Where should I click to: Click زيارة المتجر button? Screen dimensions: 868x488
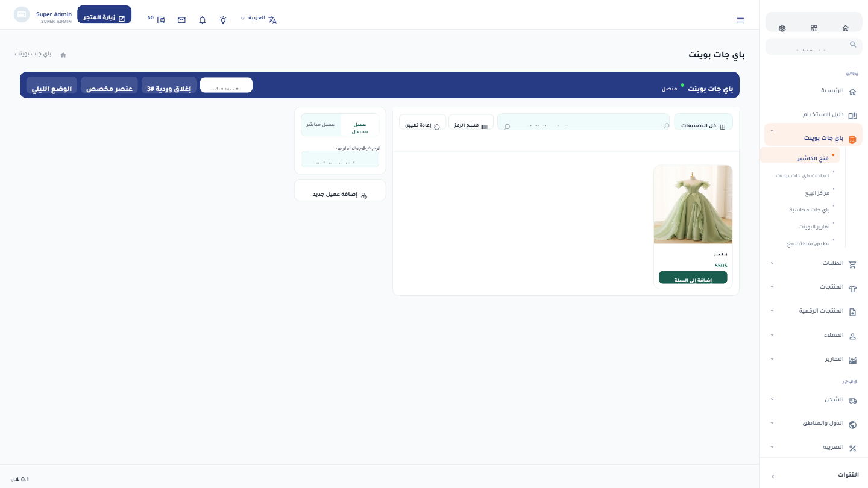104,17
